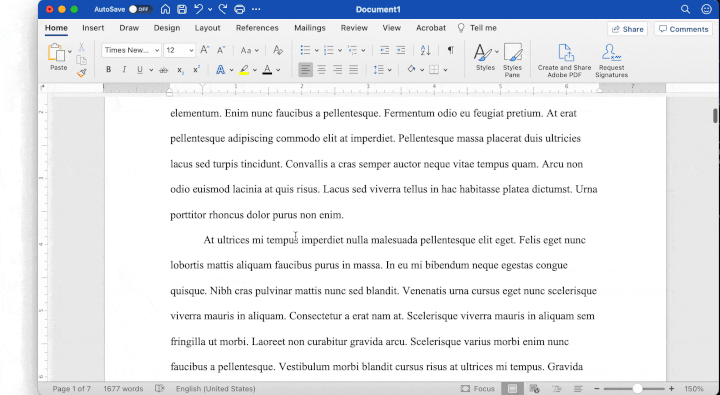Search in document with magnifier icon
Screen dimensions: 720x395
[685, 9]
